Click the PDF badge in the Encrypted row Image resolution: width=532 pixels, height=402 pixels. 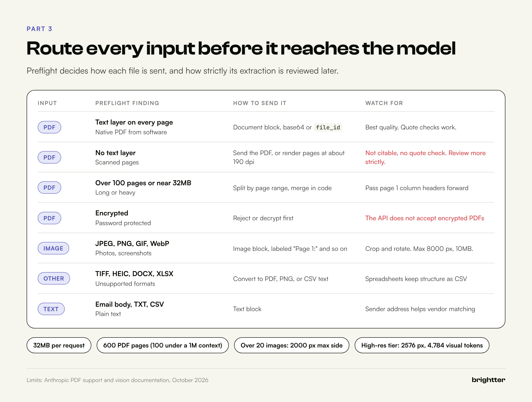click(x=49, y=218)
